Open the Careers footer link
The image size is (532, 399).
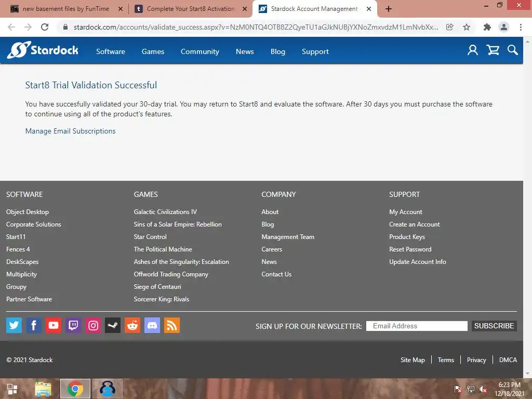pos(272,249)
